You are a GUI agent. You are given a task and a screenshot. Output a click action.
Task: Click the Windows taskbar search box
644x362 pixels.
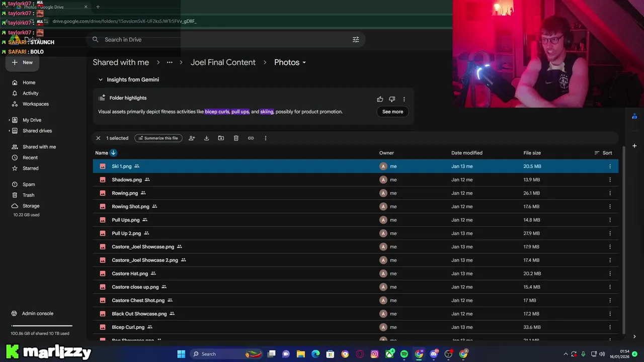[226, 354]
